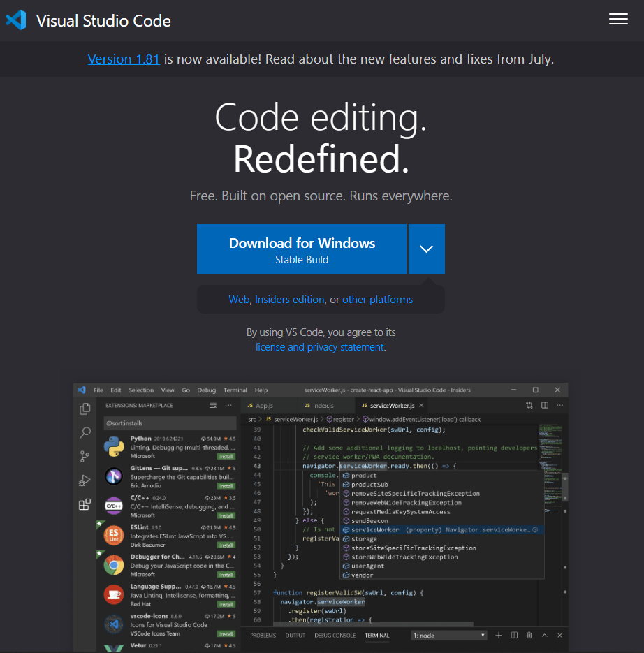Click the open changes compare icon above the editor

[529, 405]
